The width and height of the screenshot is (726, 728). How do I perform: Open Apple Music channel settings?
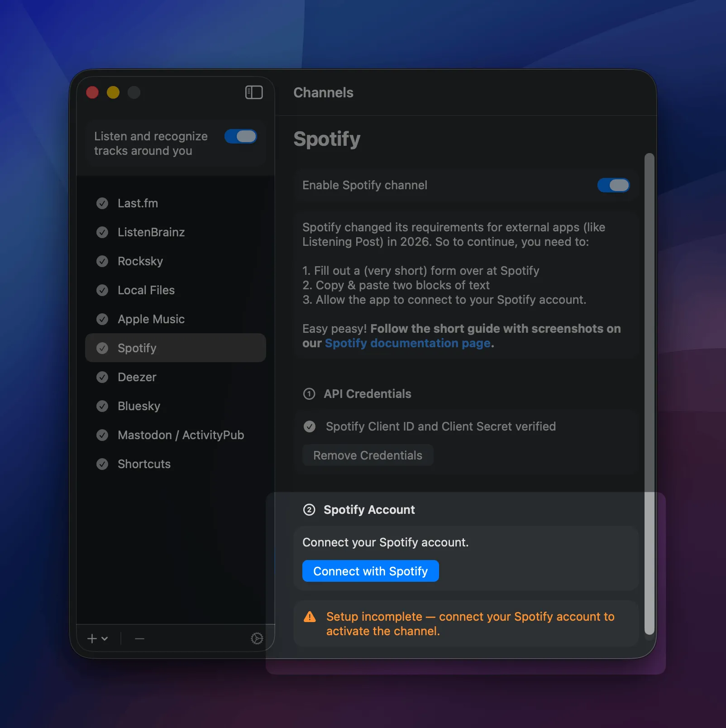point(176,319)
